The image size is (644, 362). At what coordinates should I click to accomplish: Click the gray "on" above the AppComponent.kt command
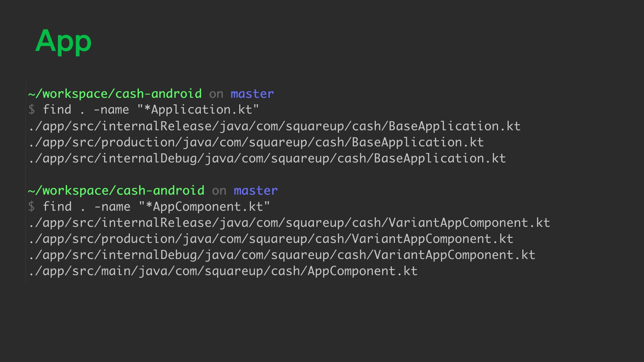point(219,191)
